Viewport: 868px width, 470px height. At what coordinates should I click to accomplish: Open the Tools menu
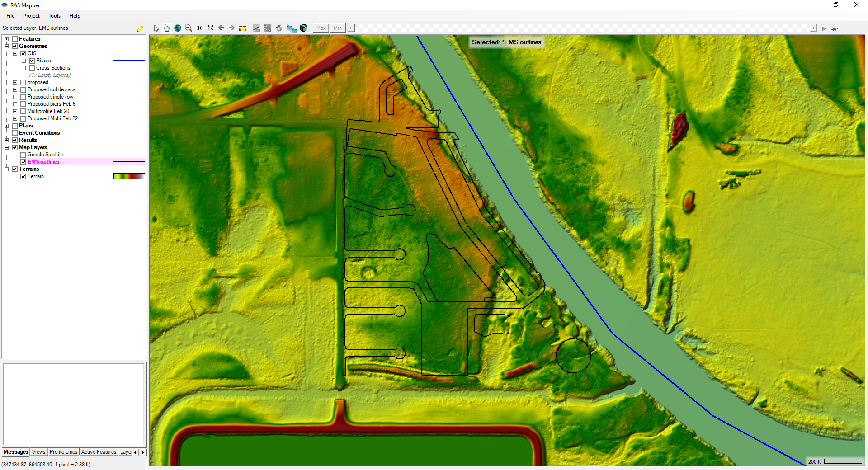click(x=54, y=16)
